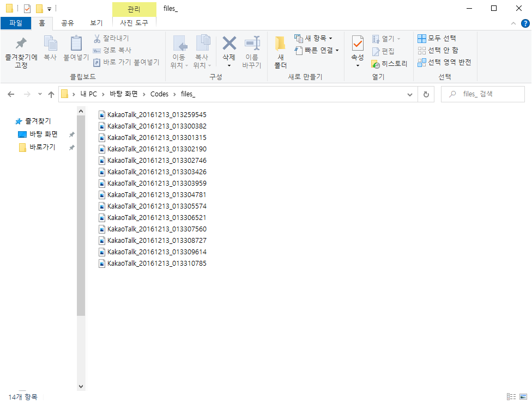Expand address bar history dropdown chevron
The height and width of the screenshot is (404, 532).
click(410, 95)
